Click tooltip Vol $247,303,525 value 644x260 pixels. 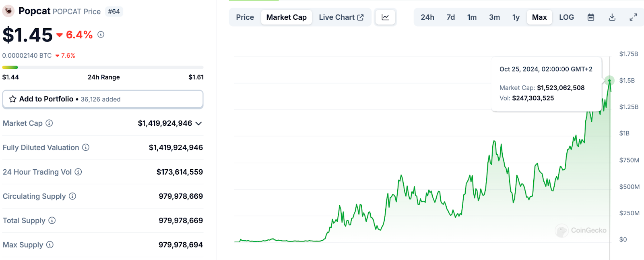533,98
